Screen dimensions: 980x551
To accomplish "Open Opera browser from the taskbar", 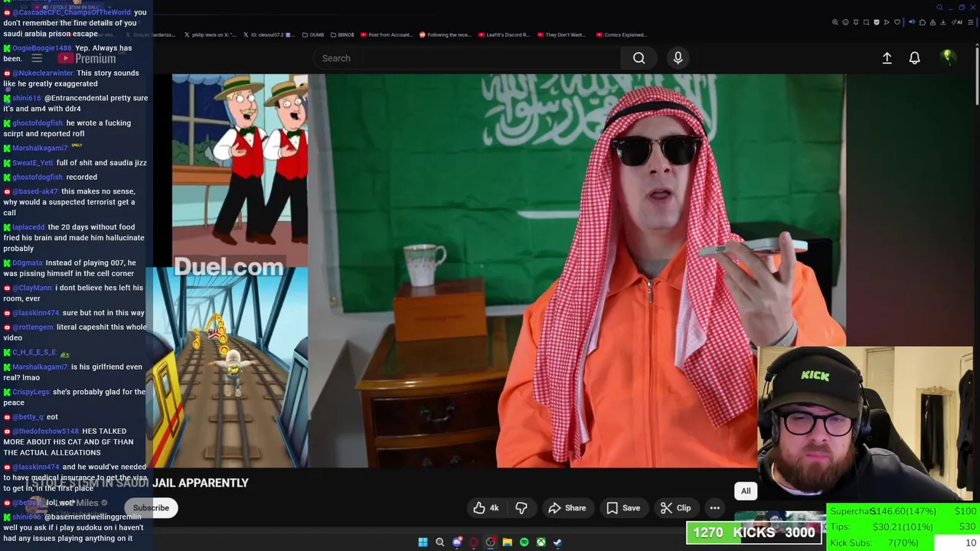I will click(x=474, y=542).
